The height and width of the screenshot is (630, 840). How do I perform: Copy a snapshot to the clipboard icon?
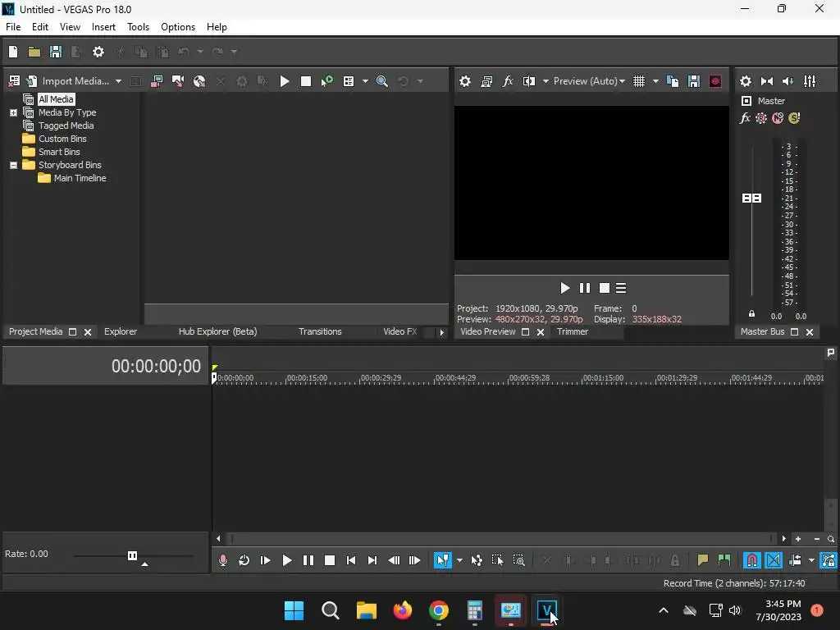673,81
